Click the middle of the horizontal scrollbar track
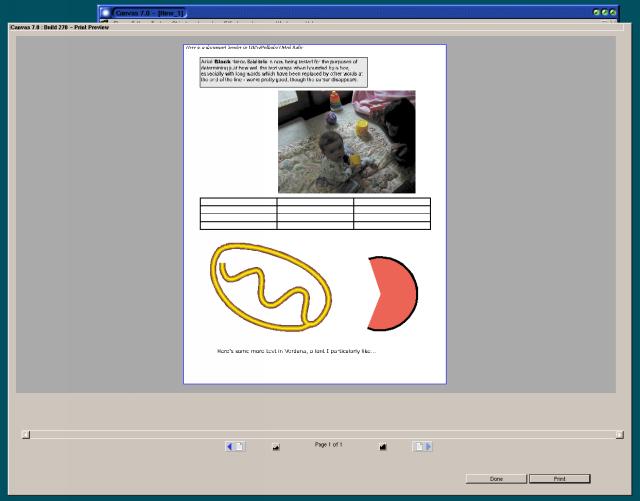 coord(323,434)
